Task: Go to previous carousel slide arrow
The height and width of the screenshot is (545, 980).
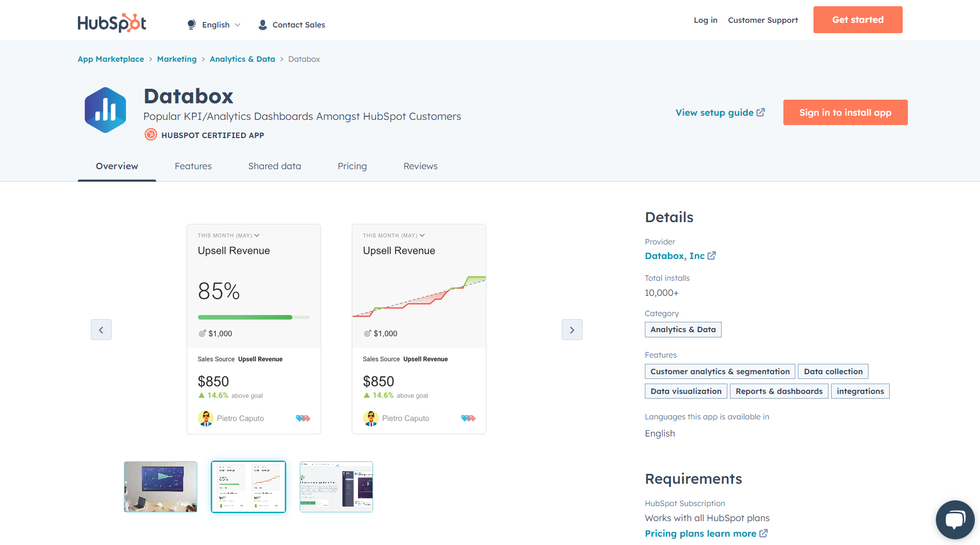Action: 101,330
